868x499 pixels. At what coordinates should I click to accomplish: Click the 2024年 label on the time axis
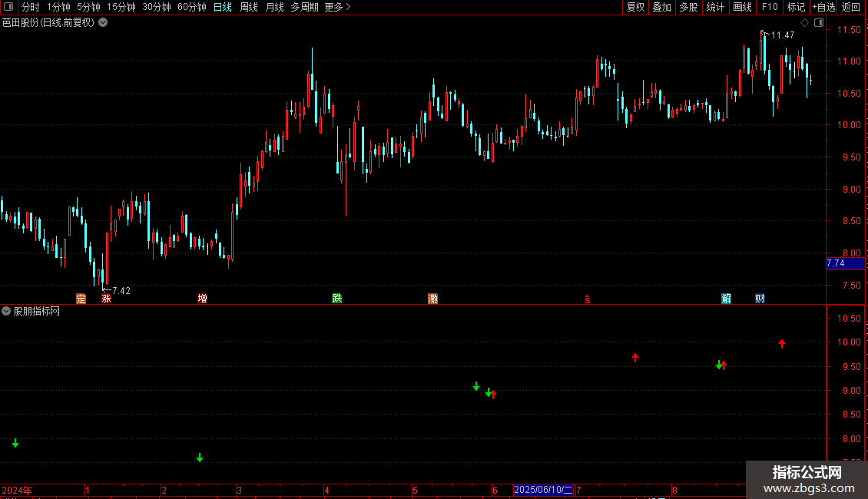coord(17,490)
